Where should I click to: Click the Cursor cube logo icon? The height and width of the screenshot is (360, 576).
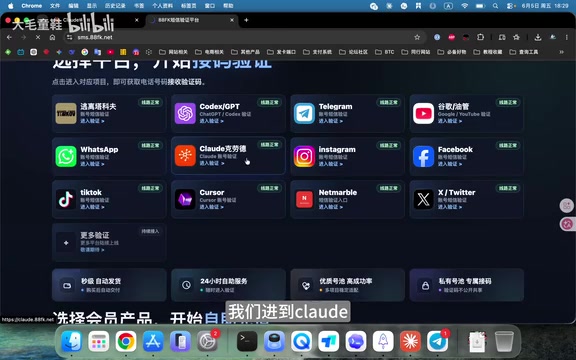click(185, 199)
